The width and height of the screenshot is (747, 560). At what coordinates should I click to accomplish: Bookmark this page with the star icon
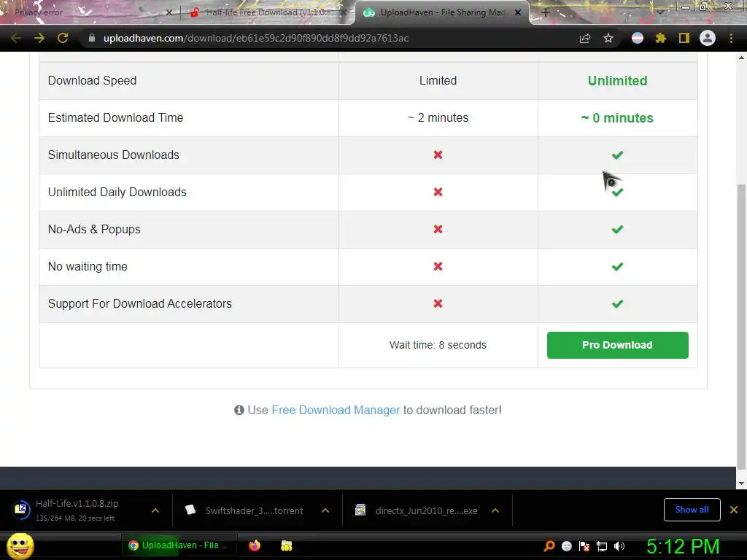click(x=608, y=38)
